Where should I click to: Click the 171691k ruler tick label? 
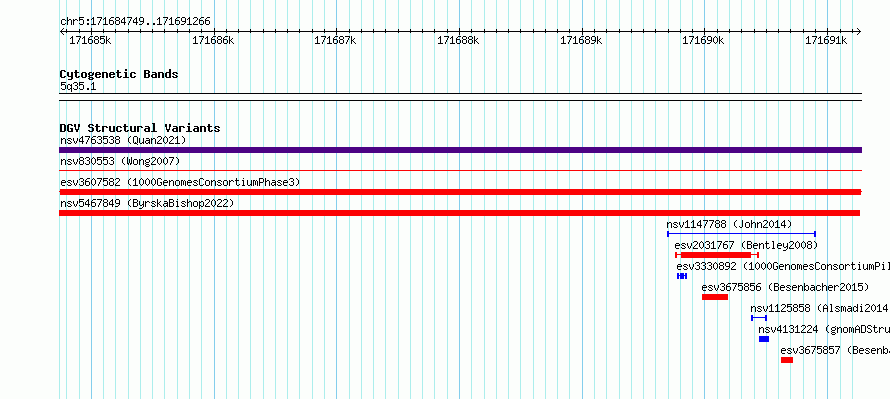(x=826, y=40)
